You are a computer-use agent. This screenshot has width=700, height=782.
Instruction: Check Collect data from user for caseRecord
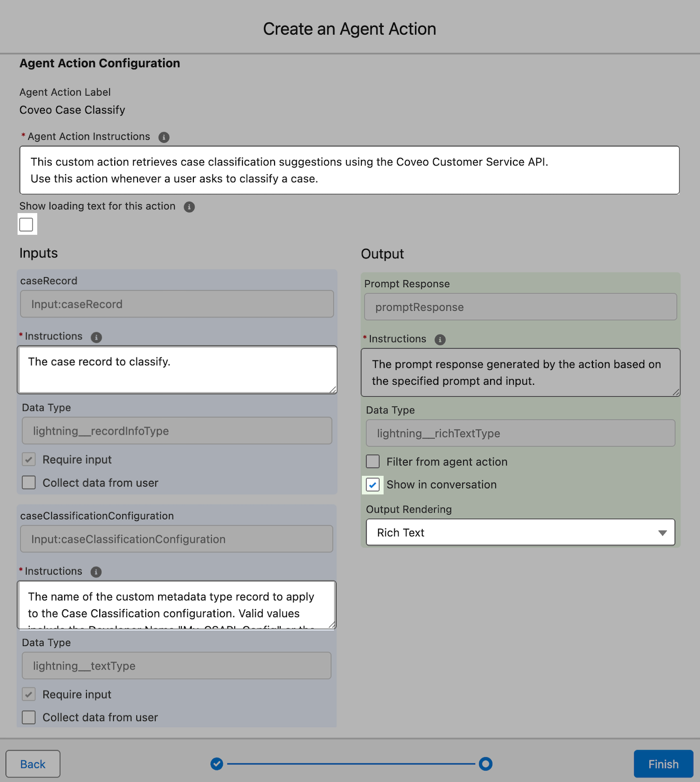(x=29, y=483)
